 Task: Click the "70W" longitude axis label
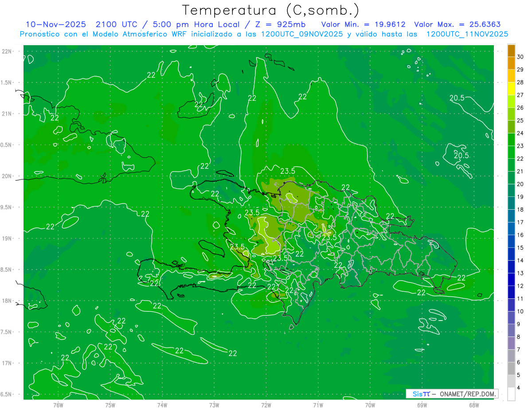370,405
